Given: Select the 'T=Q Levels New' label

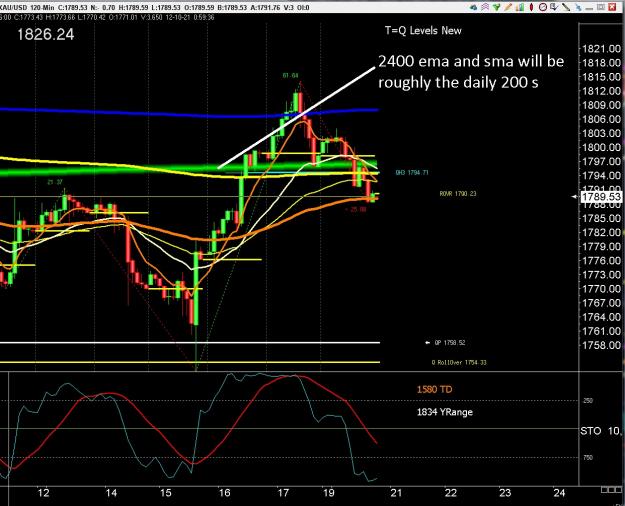Looking at the screenshot, I should [423, 31].
